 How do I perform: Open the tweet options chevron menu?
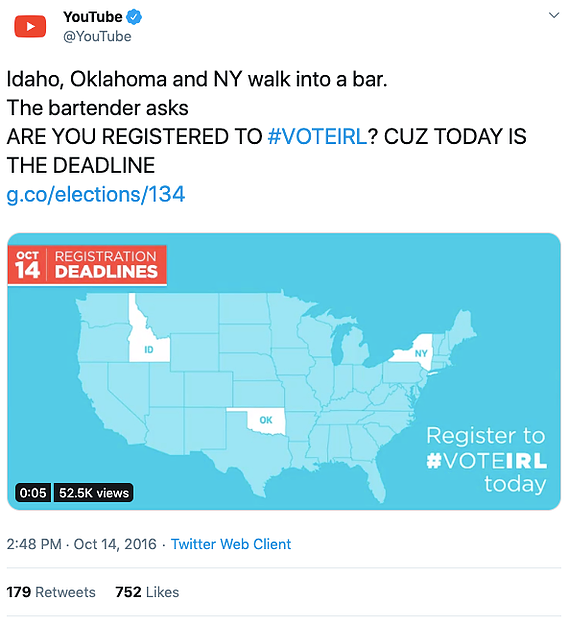point(553,16)
